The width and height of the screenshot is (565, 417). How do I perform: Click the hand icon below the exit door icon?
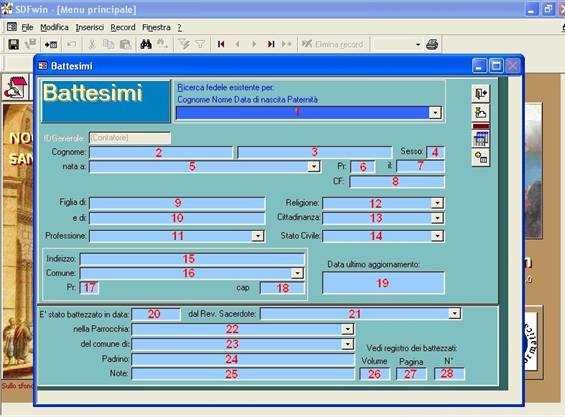coord(481,112)
